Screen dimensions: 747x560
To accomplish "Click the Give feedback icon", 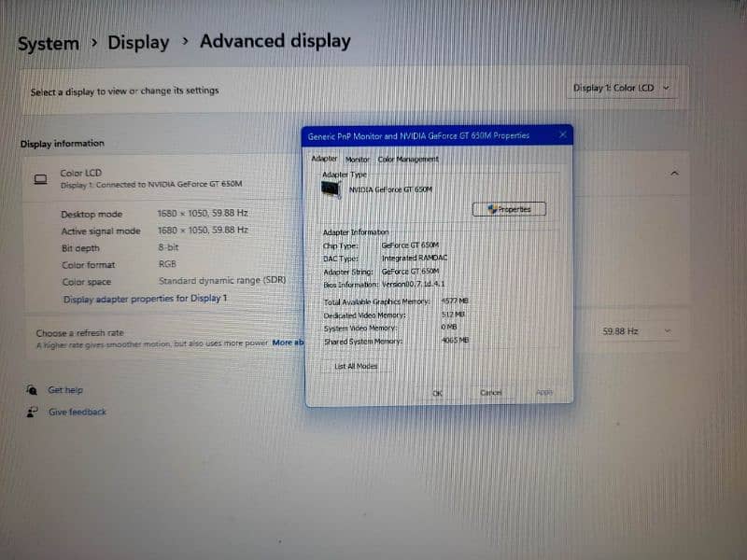I will tap(33, 412).
